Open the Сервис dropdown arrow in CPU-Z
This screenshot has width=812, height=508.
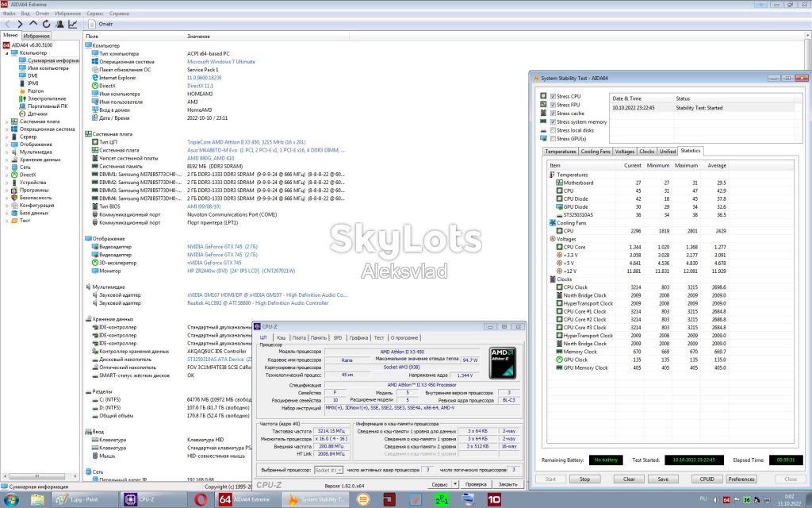(455, 484)
